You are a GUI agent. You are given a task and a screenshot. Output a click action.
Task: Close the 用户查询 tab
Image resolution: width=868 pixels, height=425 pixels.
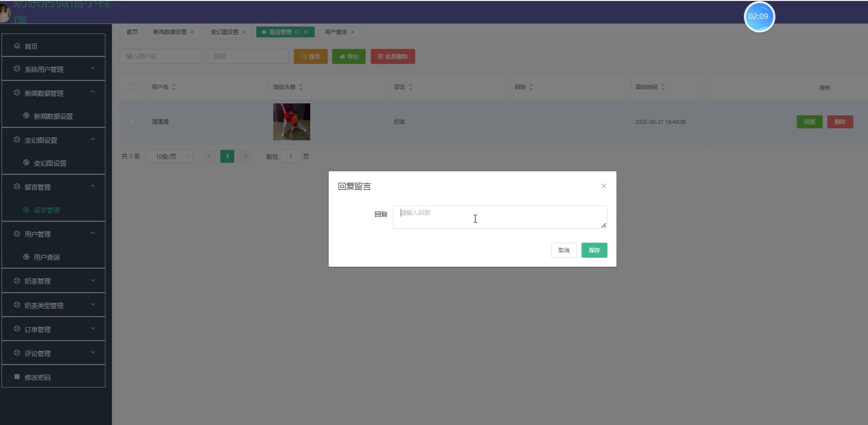pyautogui.click(x=353, y=32)
